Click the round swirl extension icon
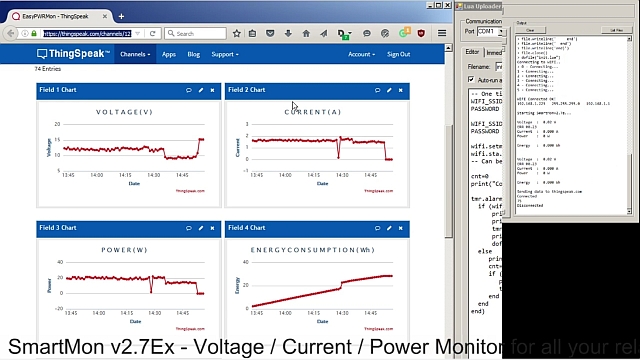The image size is (640, 360). coord(385,33)
